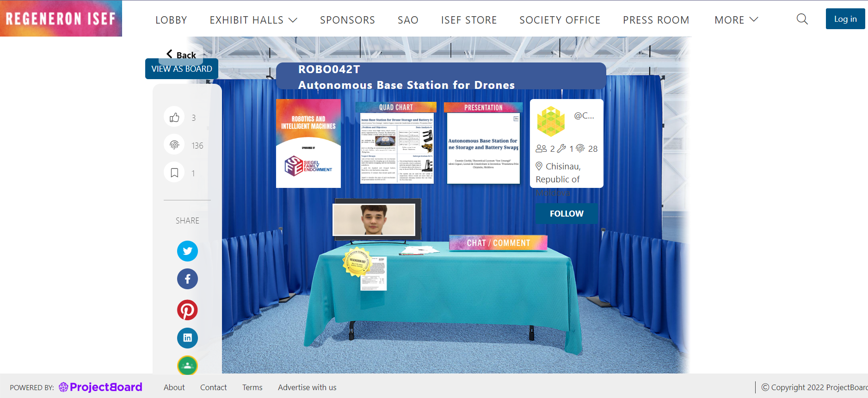Image resolution: width=868 pixels, height=398 pixels.
Task: Share via the green Google Classroom icon
Action: [x=187, y=365]
